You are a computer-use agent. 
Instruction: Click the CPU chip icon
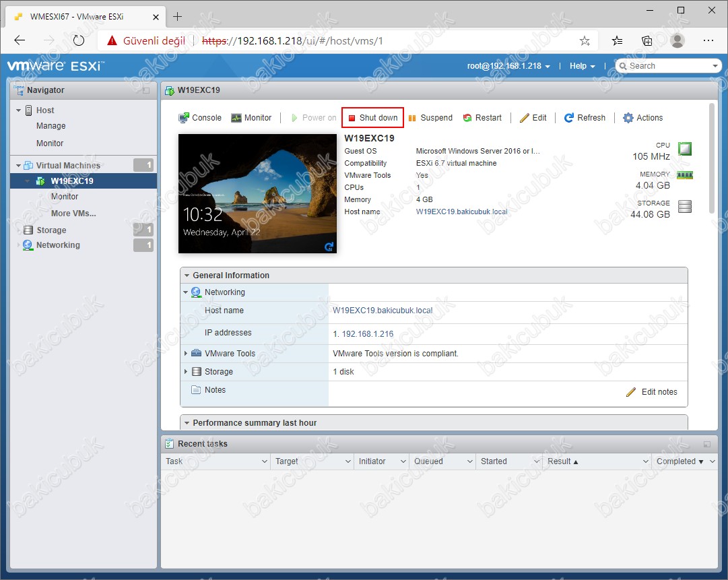(685, 149)
